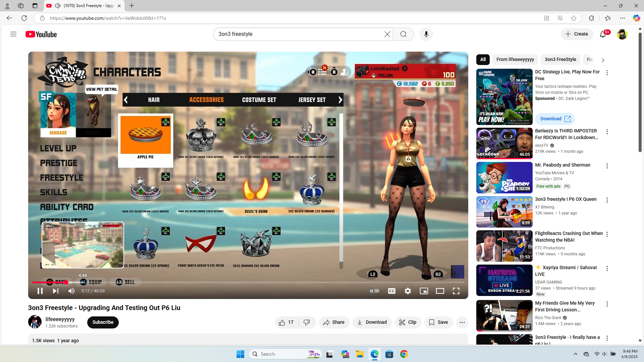Show hidden system tray icons
Screen dimensions: 644x362
point(576,354)
